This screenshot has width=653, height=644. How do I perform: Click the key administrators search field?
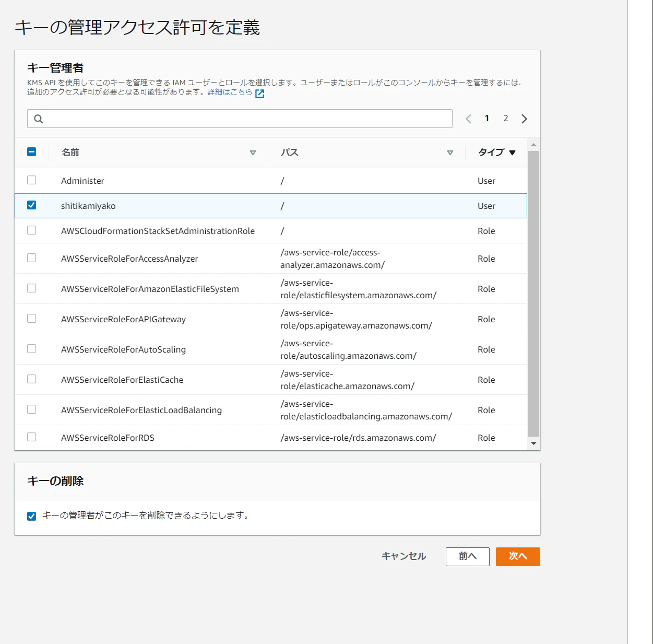[240, 119]
